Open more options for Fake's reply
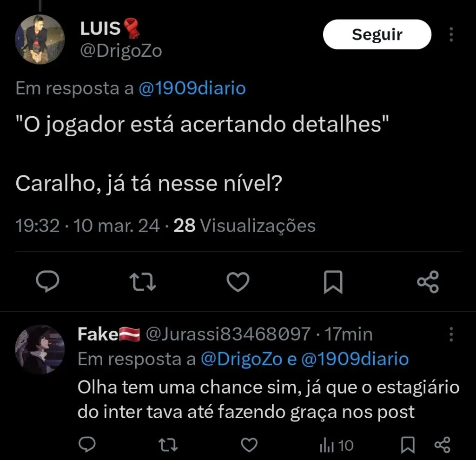 point(451,333)
